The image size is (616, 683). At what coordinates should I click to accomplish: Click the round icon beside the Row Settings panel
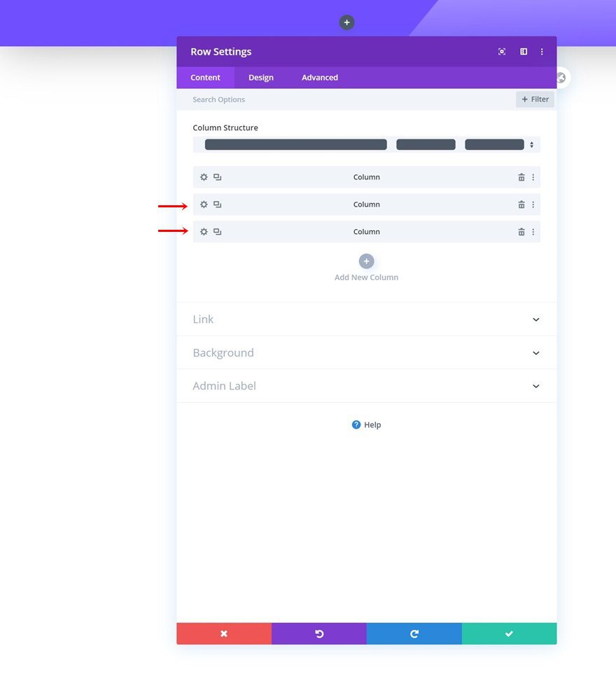pyautogui.click(x=563, y=78)
